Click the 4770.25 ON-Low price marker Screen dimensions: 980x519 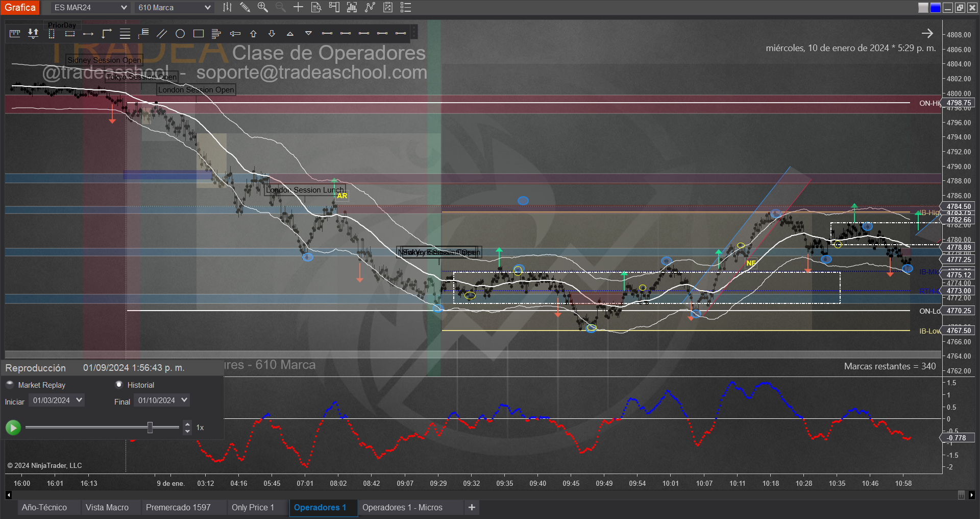click(x=959, y=311)
